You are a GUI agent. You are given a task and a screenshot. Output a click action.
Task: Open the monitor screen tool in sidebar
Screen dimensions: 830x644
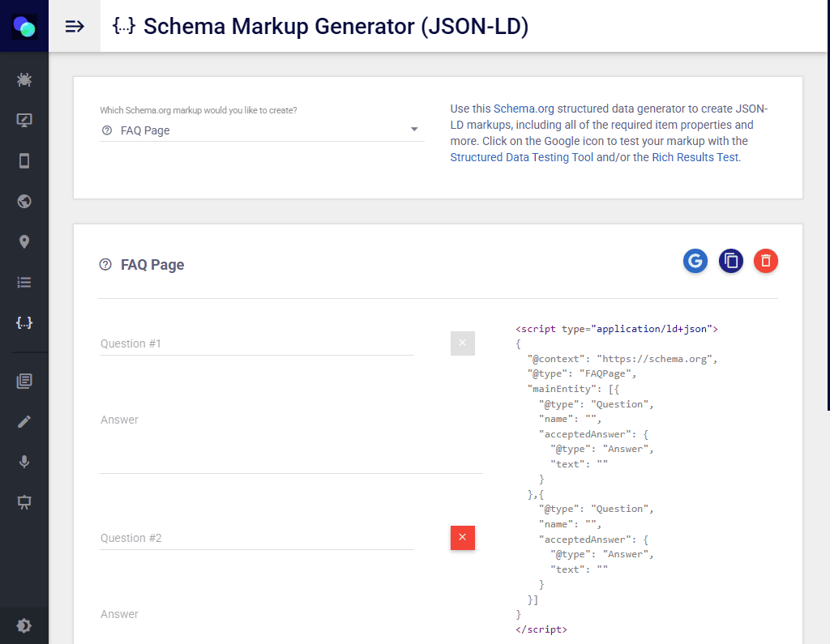24,120
